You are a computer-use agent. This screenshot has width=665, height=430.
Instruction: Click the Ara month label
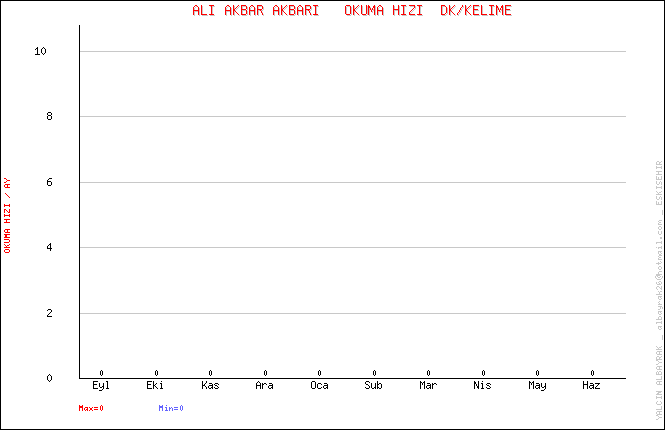coord(265,386)
